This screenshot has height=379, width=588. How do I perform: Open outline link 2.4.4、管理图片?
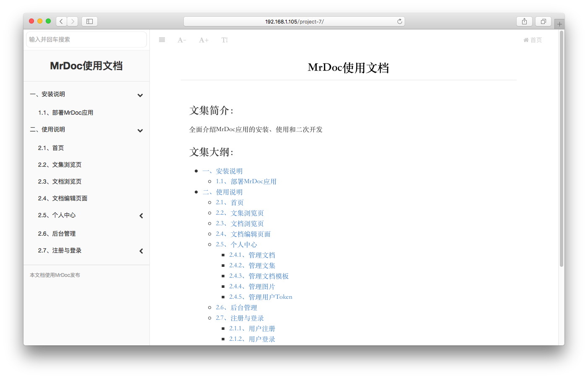[252, 287]
